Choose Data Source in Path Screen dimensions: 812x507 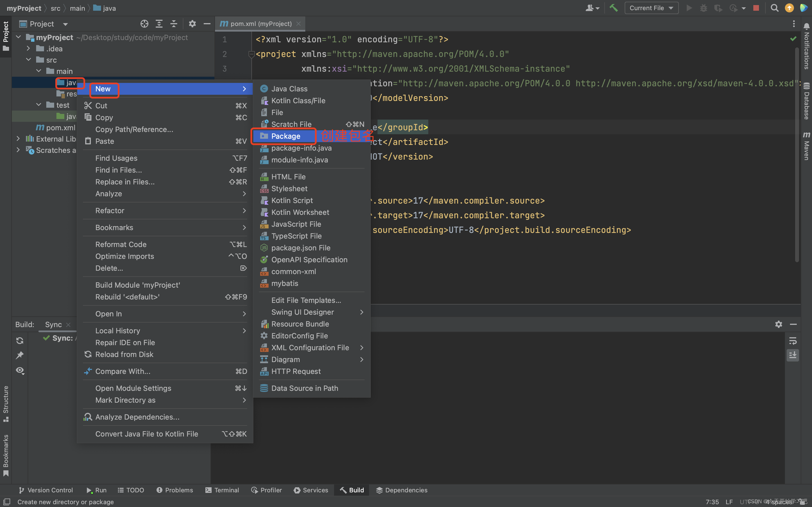(x=311, y=388)
